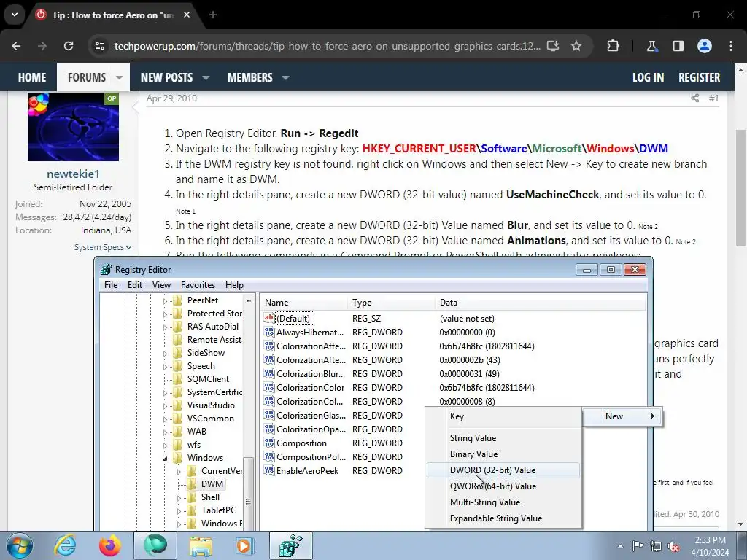Open the View menu in Registry Editor
The image size is (747, 560).
click(x=161, y=285)
